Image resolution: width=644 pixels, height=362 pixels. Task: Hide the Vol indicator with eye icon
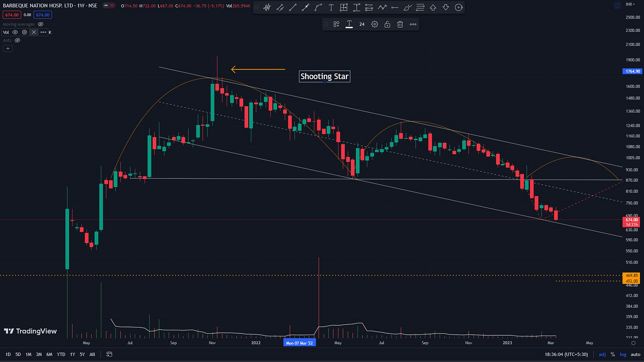15,32
